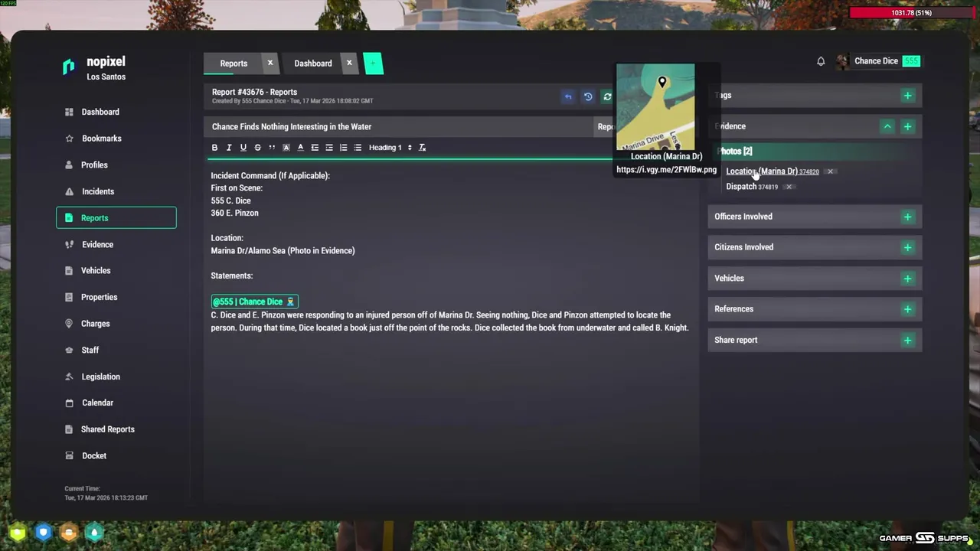
Task: Insert a blockquote with quote icon
Action: [x=272, y=148]
